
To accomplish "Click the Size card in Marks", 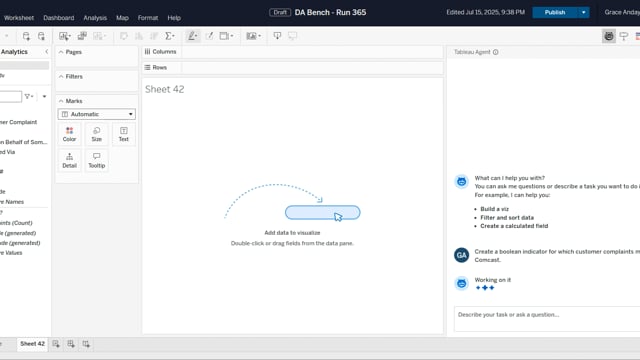I will click(97, 134).
